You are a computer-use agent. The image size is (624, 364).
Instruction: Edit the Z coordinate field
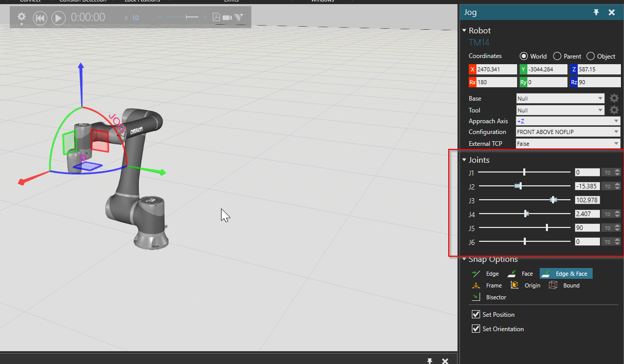[600, 69]
